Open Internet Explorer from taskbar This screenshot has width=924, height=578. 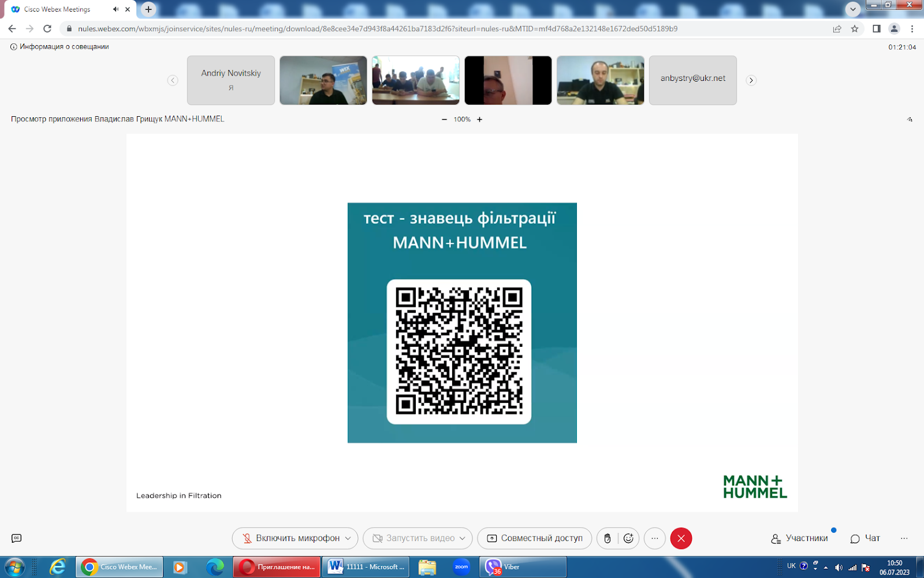pyautogui.click(x=57, y=567)
